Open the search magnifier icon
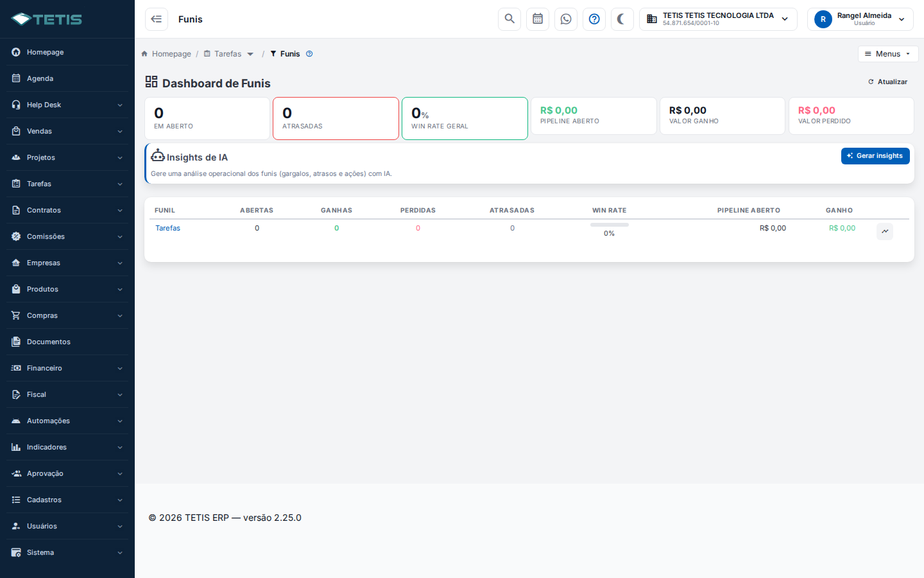The width and height of the screenshot is (924, 578). [x=509, y=19]
